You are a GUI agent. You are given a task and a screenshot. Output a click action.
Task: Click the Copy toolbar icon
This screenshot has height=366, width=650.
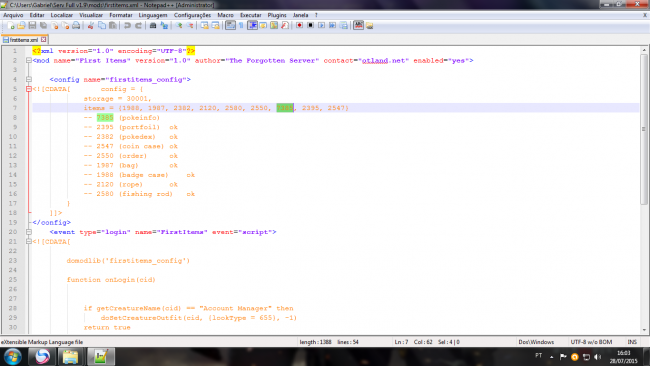tap(102, 26)
